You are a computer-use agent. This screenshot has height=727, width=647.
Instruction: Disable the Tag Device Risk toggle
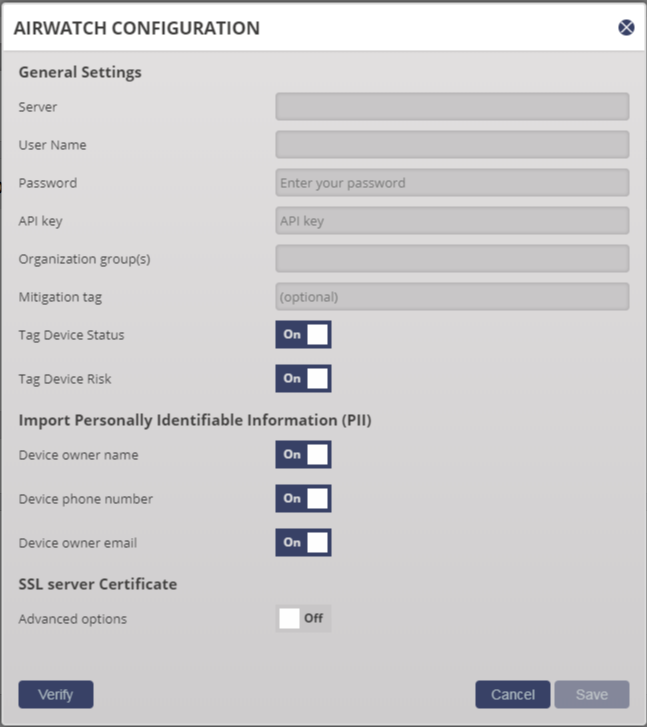[303, 378]
